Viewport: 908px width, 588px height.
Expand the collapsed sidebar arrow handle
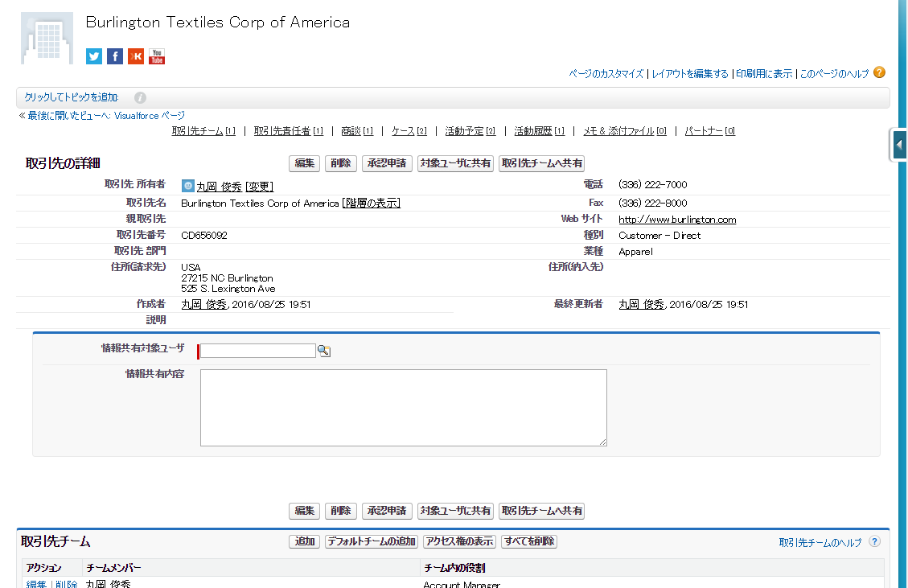point(898,145)
